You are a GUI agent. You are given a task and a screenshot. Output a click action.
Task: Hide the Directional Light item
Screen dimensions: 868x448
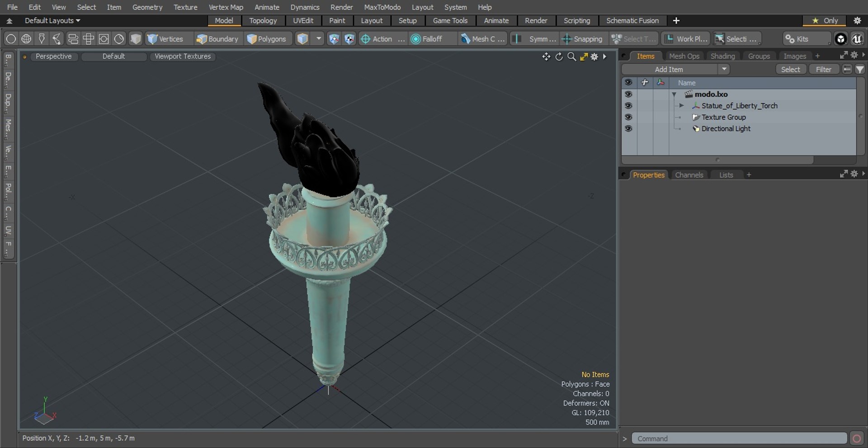tap(628, 128)
